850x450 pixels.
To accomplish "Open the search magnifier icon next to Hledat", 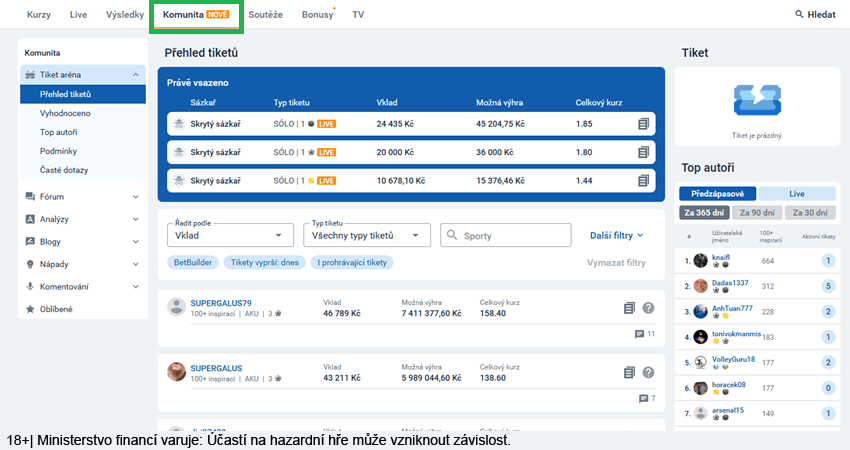I will coord(799,14).
